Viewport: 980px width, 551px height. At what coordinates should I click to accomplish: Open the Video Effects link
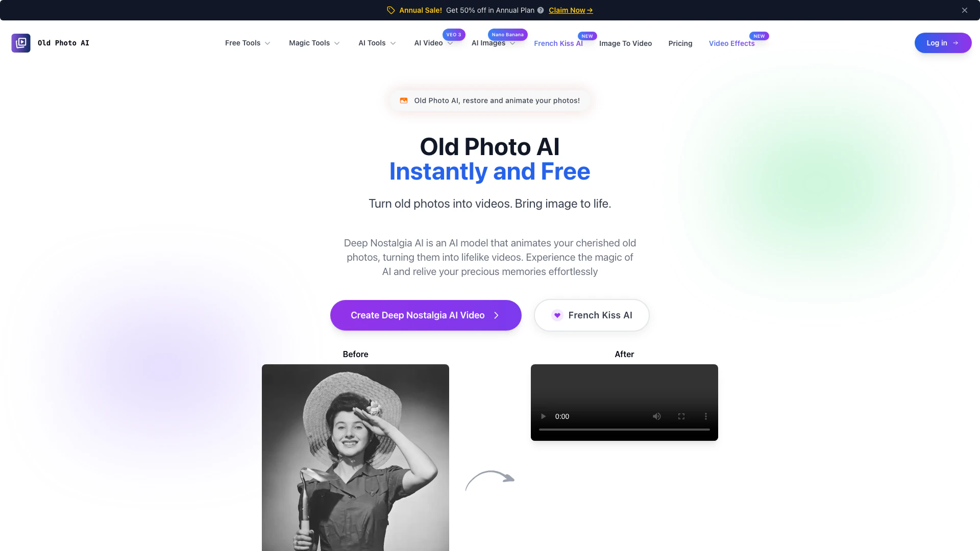731,43
